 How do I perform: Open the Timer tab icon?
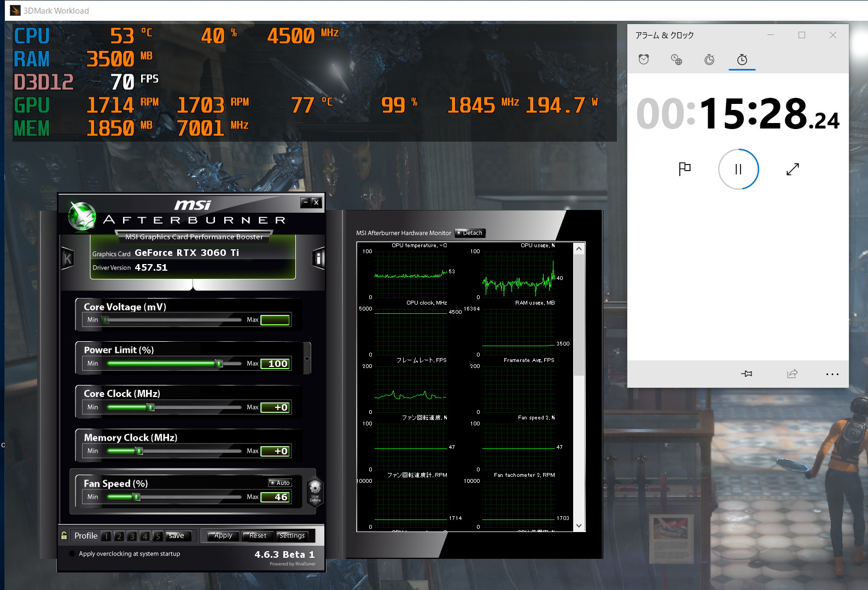[x=709, y=60]
